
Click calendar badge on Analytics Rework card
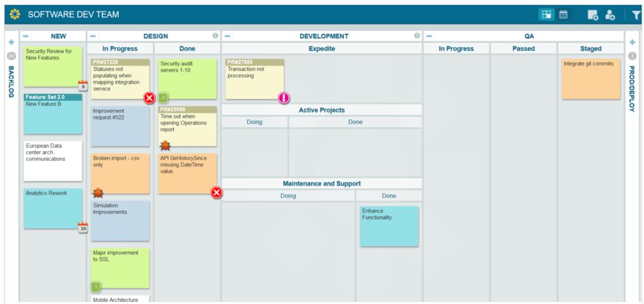[83, 228]
